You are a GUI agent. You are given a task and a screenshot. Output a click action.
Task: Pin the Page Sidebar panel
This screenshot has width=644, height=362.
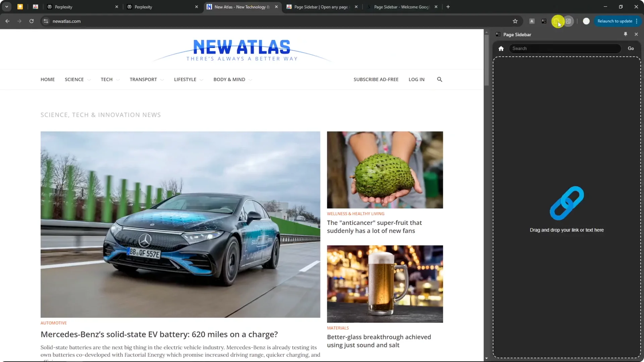[626, 34]
